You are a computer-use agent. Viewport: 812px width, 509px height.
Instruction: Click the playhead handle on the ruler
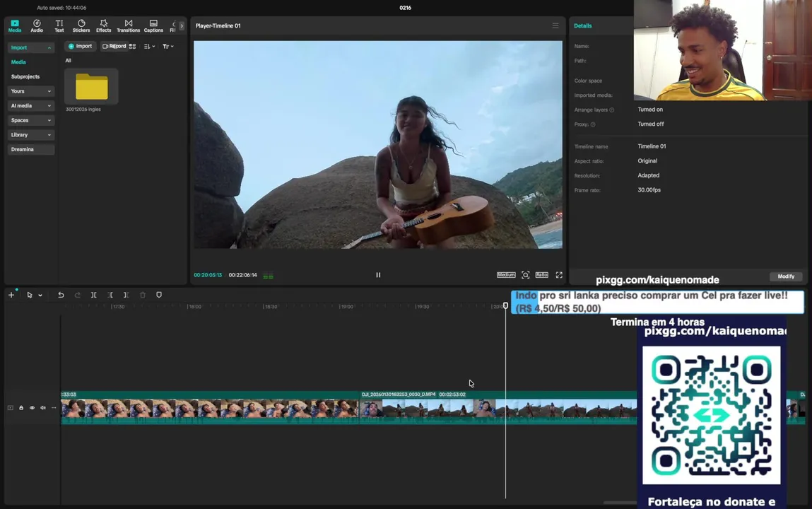point(506,306)
